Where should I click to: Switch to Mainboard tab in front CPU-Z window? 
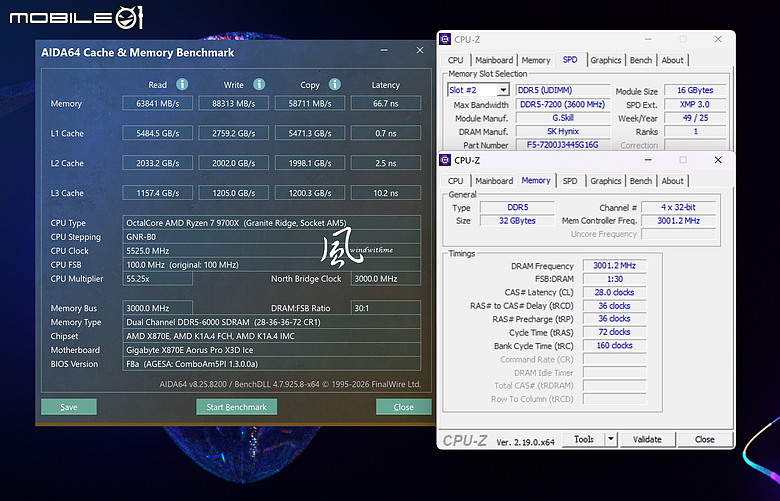(x=494, y=181)
